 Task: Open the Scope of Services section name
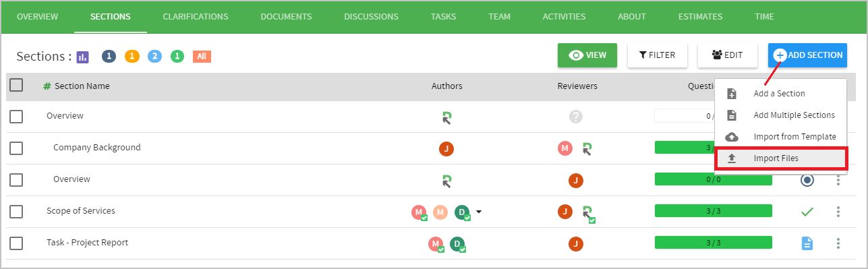click(81, 210)
